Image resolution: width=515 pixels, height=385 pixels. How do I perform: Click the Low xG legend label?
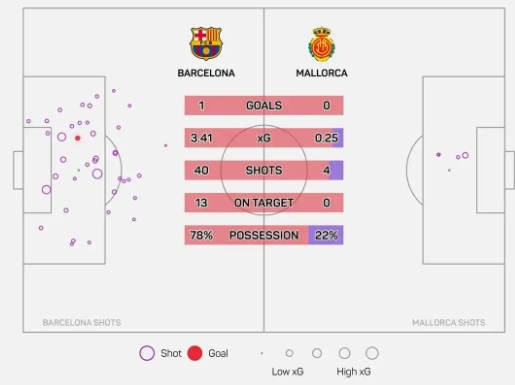pyautogui.click(x=287, y=372)
